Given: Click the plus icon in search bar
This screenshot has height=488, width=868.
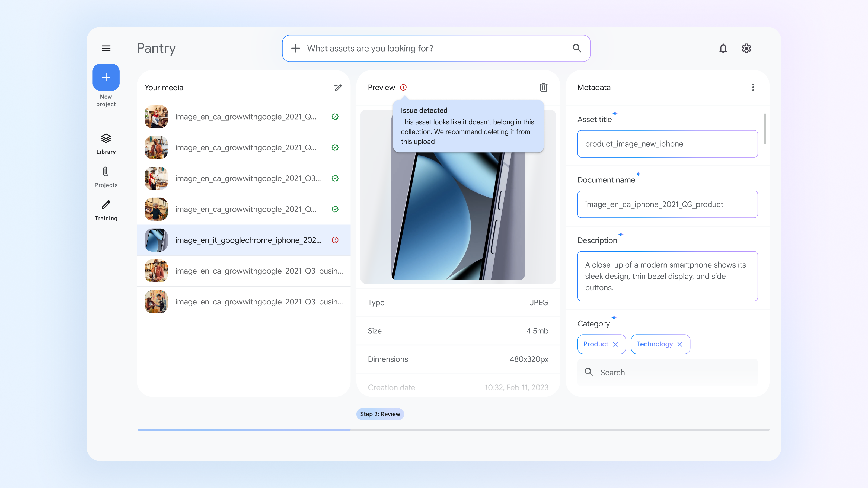Looking at the screenshot, I should 295,48.
